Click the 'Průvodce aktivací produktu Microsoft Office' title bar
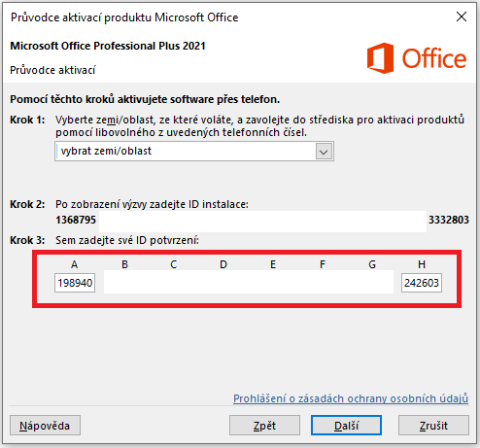 click(x=124, y=17)
